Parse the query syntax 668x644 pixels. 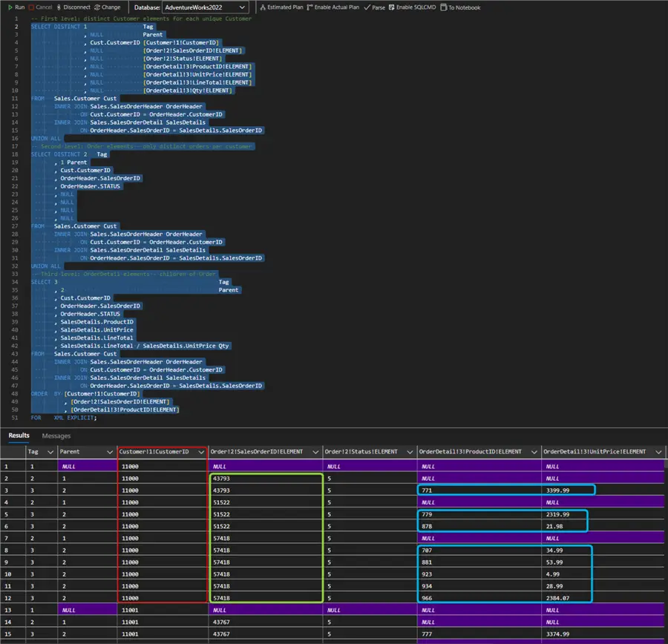coord(375,7)
